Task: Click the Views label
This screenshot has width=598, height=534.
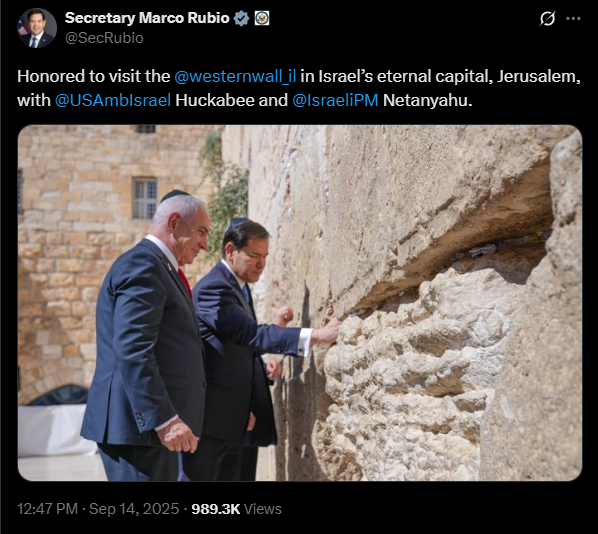Action: point(262,509)
